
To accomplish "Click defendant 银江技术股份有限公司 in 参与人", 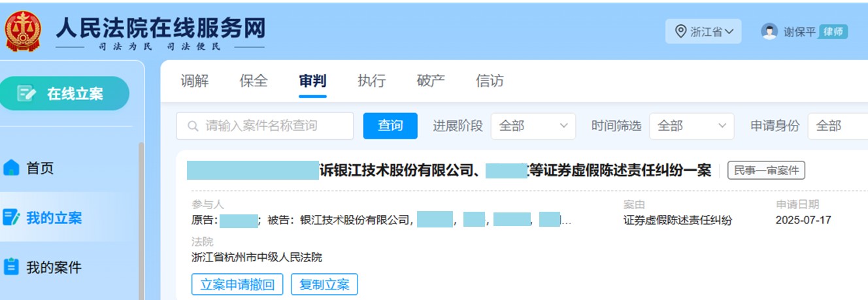I will point(356,220).
